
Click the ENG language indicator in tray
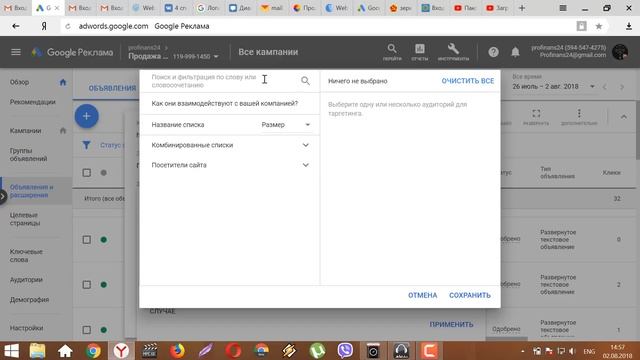[589, 351]
